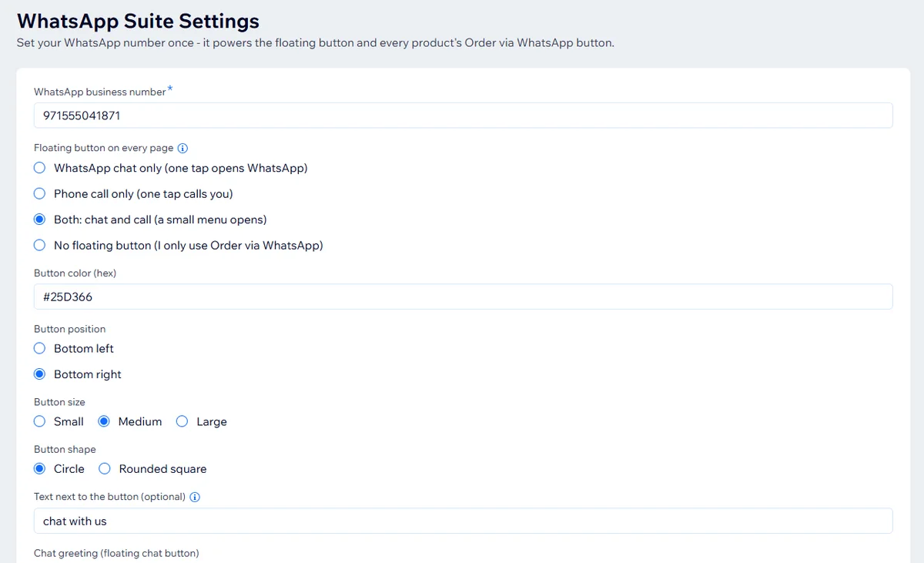Click the Button shape label
924x563 pixels.
[65, 449]
